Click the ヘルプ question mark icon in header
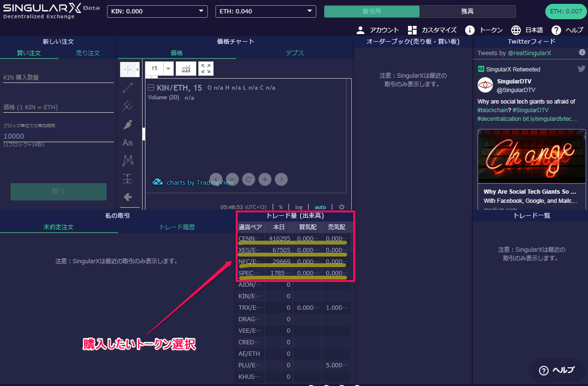 pyautogui.click(x=556, y=30)
